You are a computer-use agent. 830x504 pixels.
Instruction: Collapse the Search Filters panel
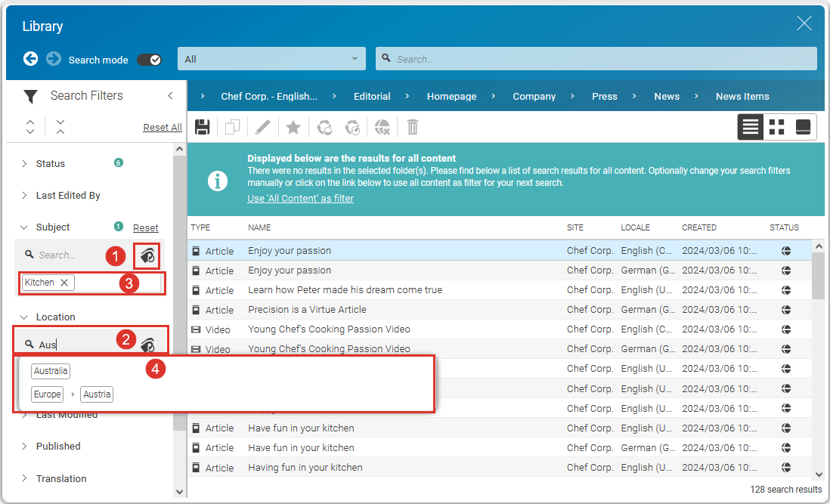170,96
